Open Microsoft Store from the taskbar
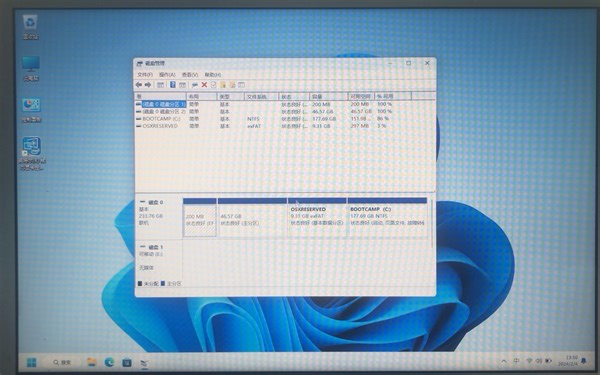600x375 pixels. pyautogui.click(x=127, y=362)
